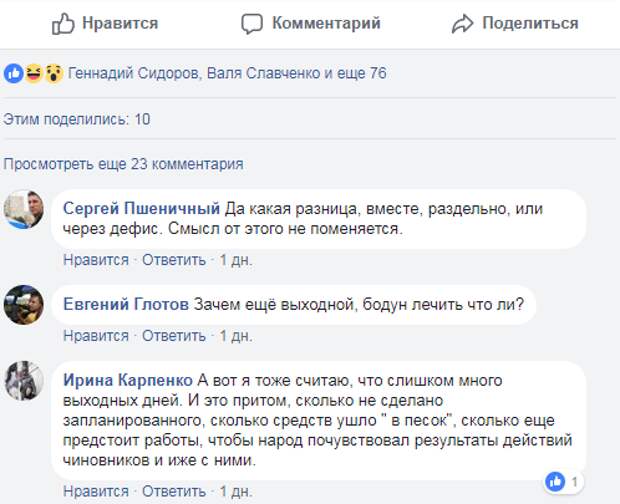Click the wow reaction emoji
Viewport: 620px width, 504px height.
(53, 73)
